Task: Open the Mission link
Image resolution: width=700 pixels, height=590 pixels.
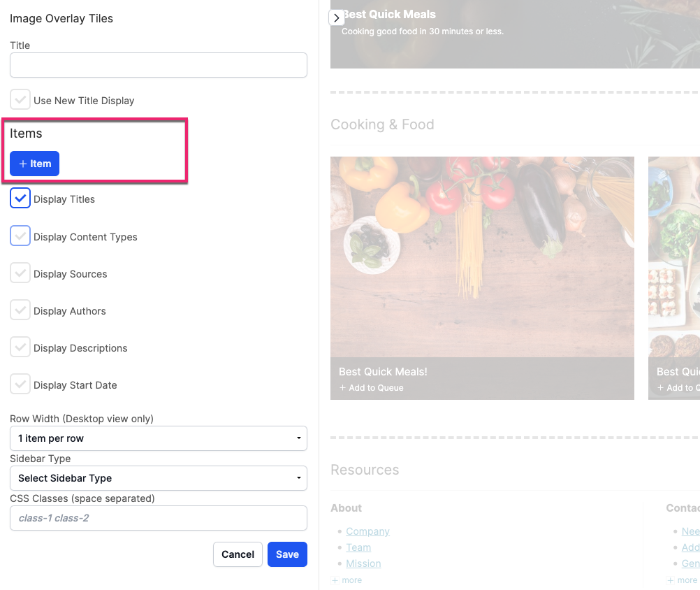Action: [363, 563]
